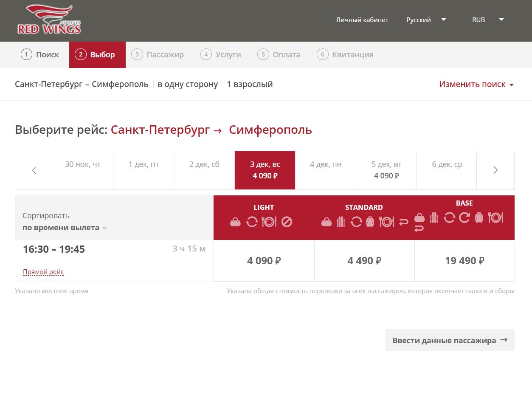Open Личный кабинет

click(362, 20)
